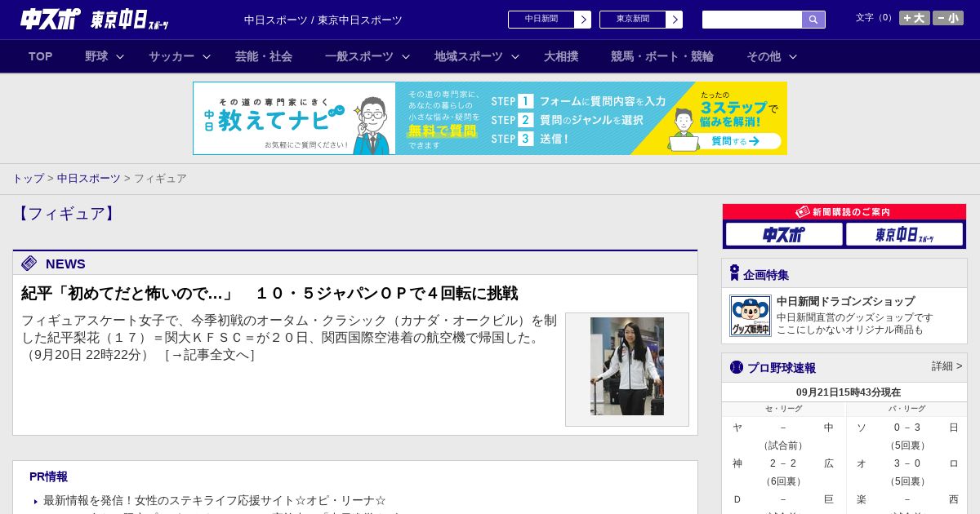980x514 pixels.
Task: Open the その他 menu
Action: pos(764,56)
